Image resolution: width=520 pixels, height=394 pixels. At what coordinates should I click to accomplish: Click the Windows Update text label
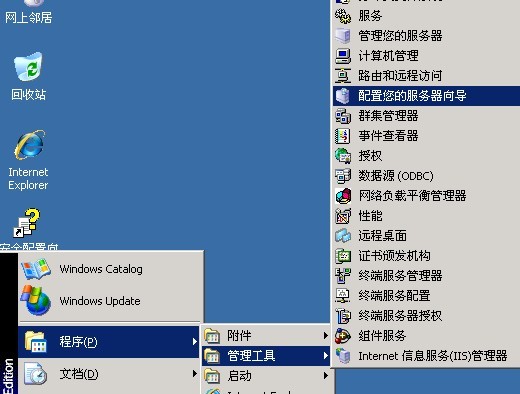[100, 301]
